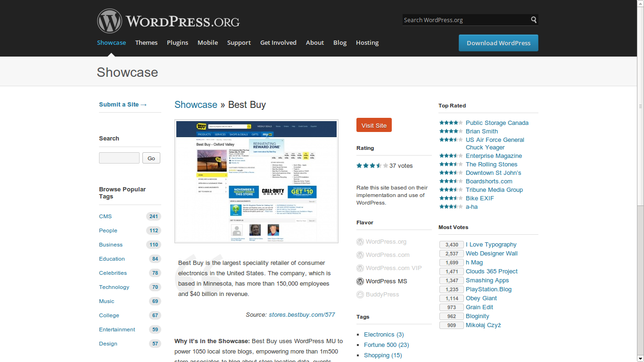
Task: Browse the Education tag
Action: (112, 259)
